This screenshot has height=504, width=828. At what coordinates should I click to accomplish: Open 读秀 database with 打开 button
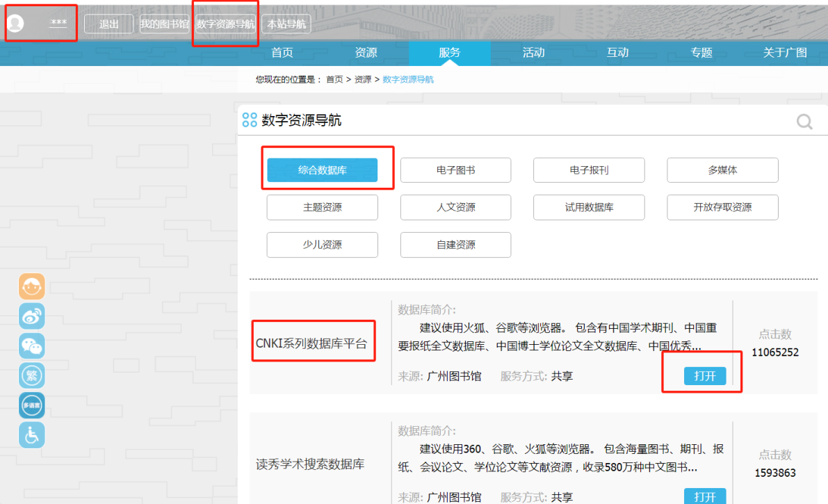point(705,496)
